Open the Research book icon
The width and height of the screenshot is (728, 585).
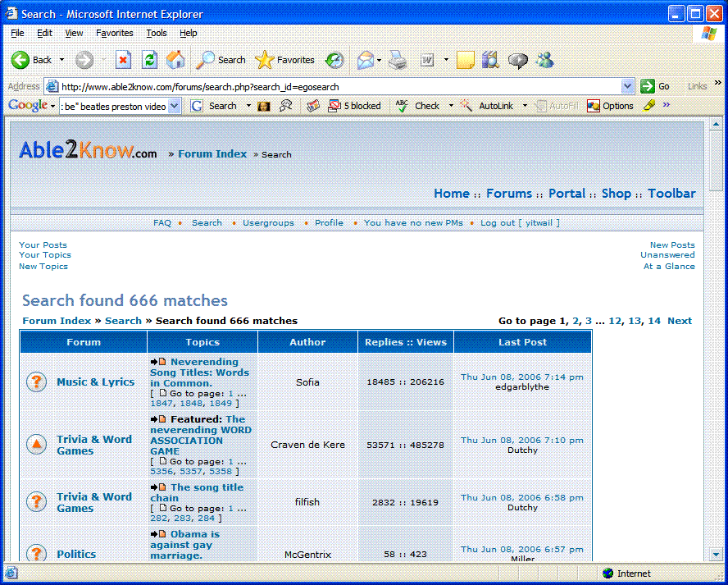tap(490, 60)
